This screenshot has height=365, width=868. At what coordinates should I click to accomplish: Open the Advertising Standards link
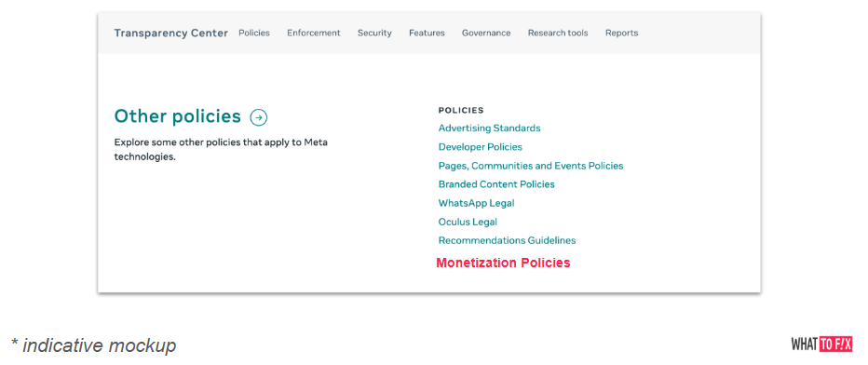point(489,128)
